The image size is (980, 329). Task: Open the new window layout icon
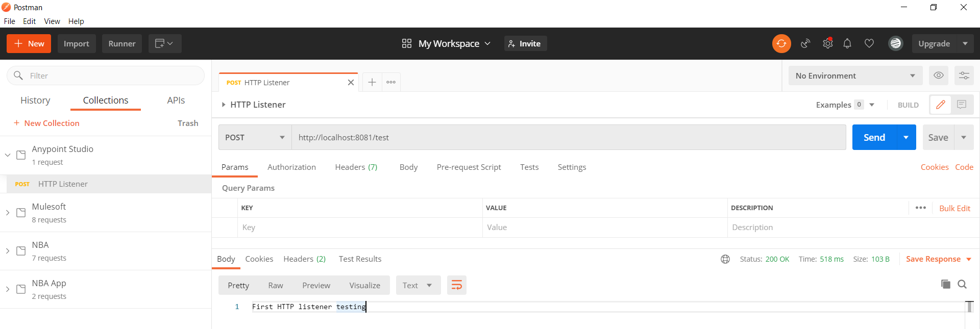pyautogui.click(x=164, y=43)
